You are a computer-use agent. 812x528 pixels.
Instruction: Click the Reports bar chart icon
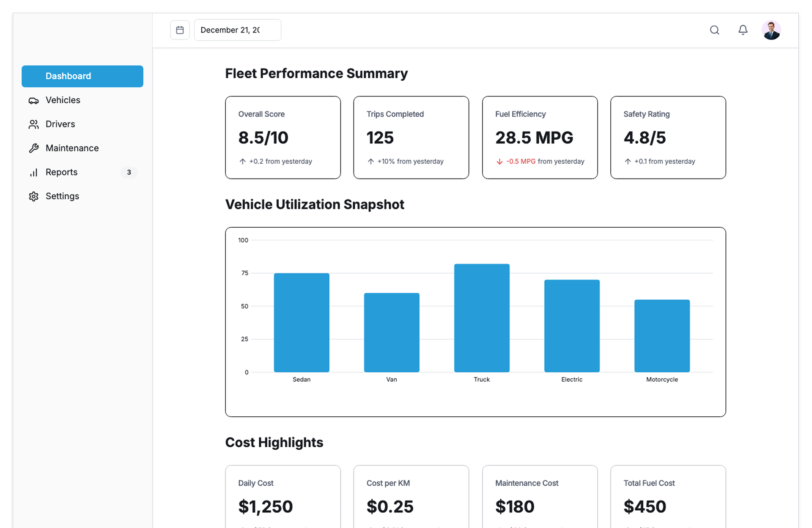pyautogui.click(x=33, y=173)
